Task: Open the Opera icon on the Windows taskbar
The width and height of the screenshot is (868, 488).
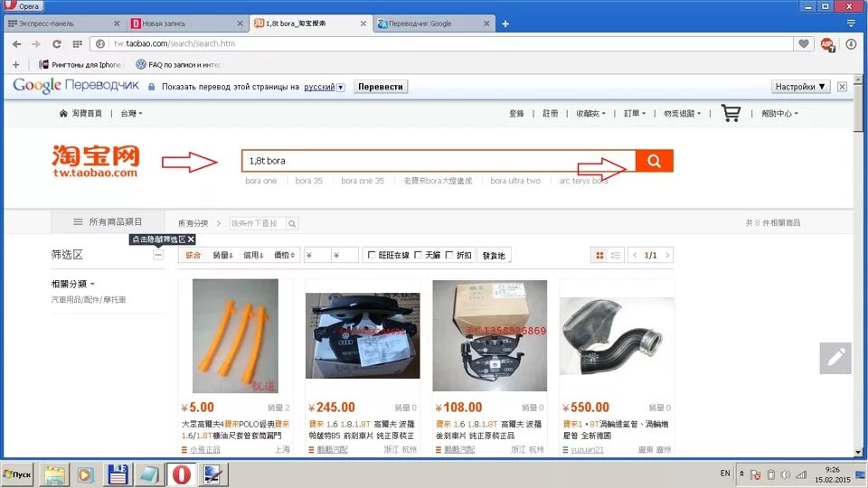Action: [182, 474]
